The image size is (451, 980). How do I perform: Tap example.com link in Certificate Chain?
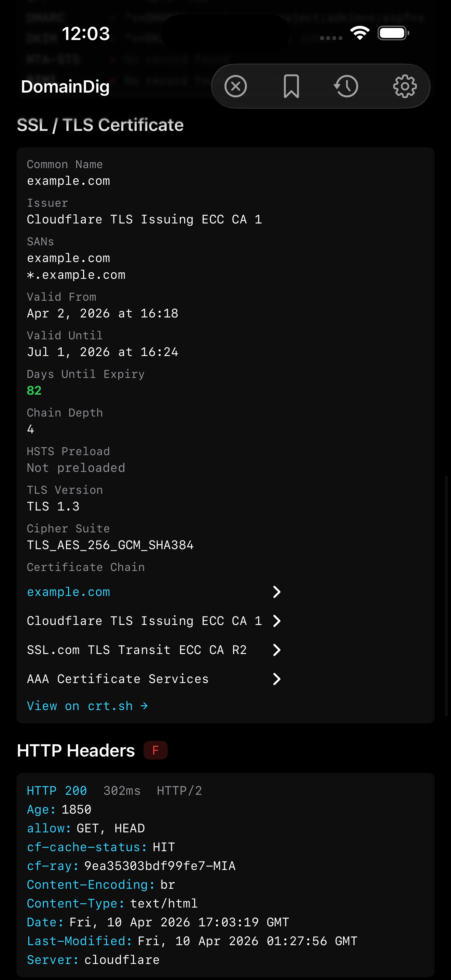click(x=68, y=592)
